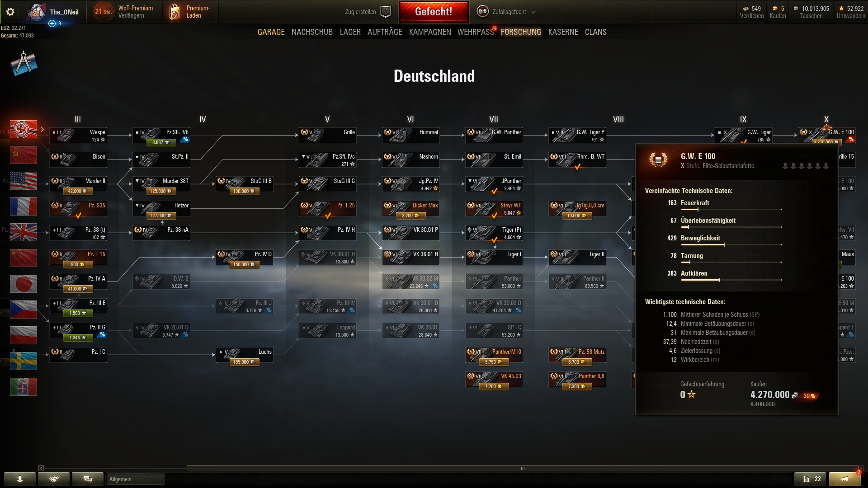The image size is (868, 488).
Task: Expand the Zufallsgefecht battle mode dropdown
Action: (x=533, y=12)
